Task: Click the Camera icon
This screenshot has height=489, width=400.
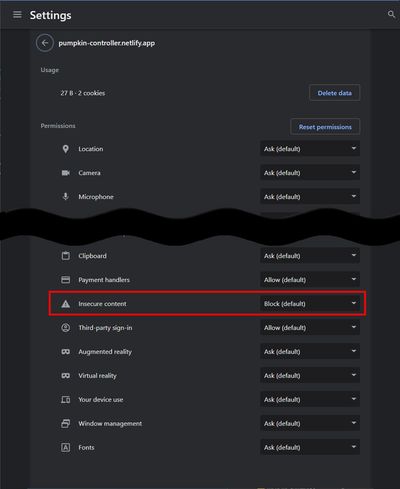Action: pyautogui.click(x=66, y=173)
